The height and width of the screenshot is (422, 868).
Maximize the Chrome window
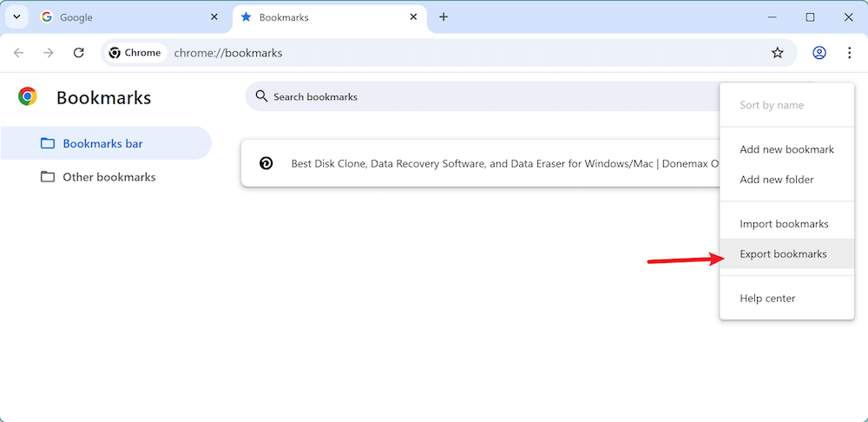pos(810,17)
